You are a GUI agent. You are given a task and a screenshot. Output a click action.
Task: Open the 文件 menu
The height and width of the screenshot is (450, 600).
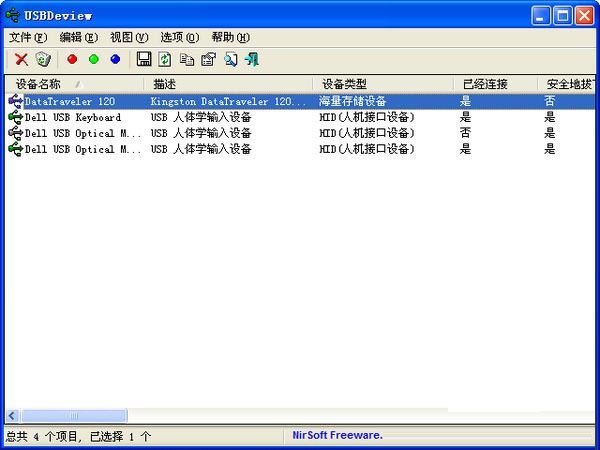click(x=27, y=37)
